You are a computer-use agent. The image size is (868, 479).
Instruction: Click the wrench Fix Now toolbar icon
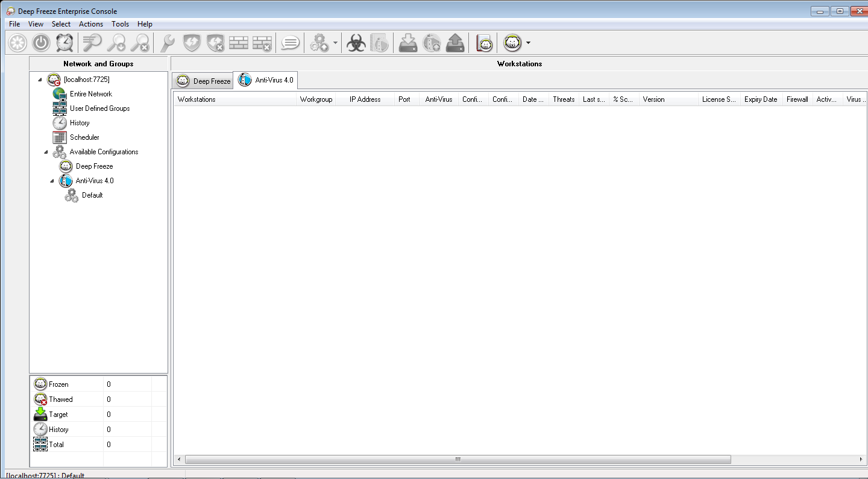[167, 43]
